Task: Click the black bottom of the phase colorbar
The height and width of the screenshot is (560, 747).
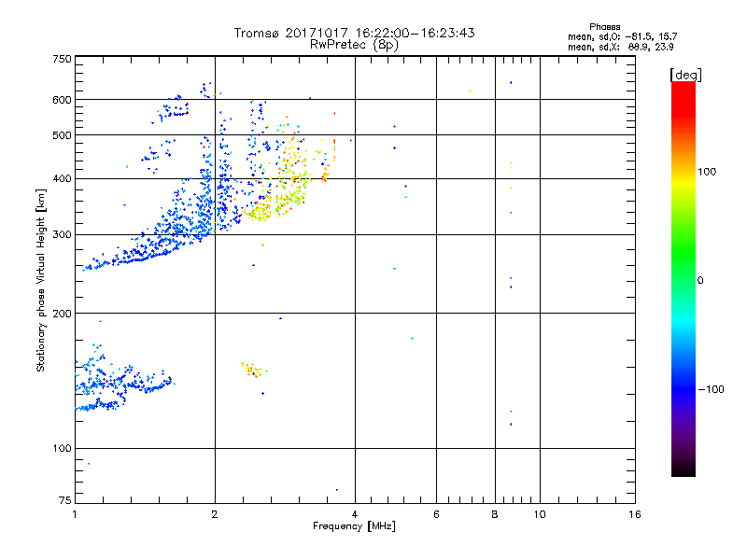Action: click(x=684, y=469)
